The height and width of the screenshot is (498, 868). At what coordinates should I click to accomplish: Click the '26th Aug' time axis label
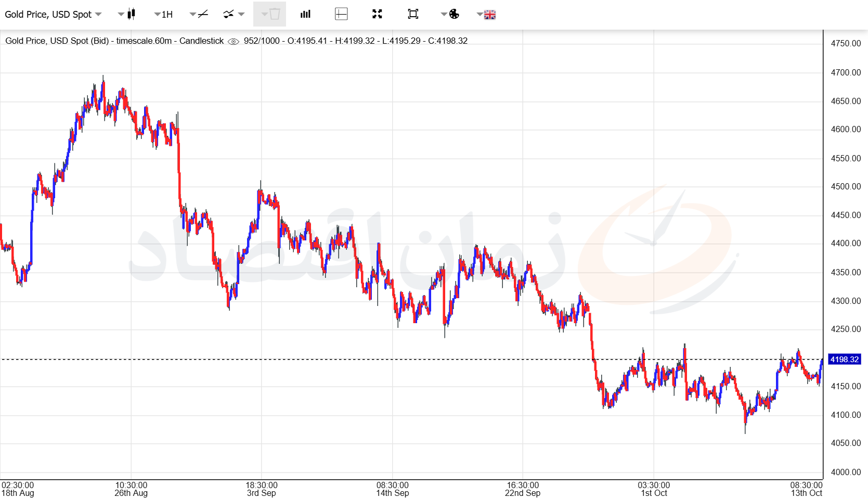click(x=131, y=493)
